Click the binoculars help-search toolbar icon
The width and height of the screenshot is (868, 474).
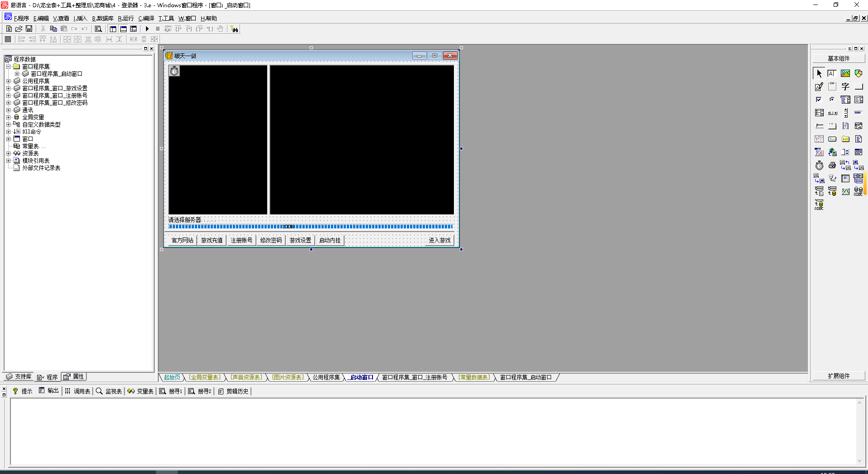pos(234,29)
